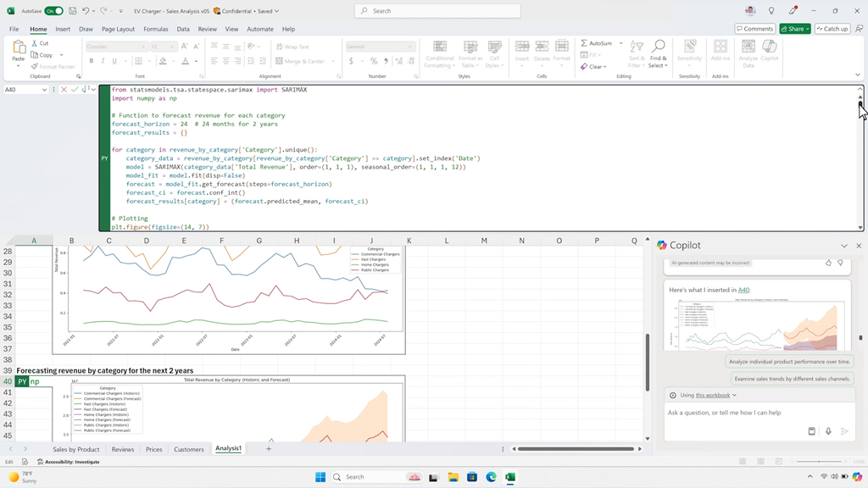The height and width of the screenshot is (488, 868).
Task: Open the Name Box dropdown for A40
Action: pyautogui.click(x=45, y=90)
